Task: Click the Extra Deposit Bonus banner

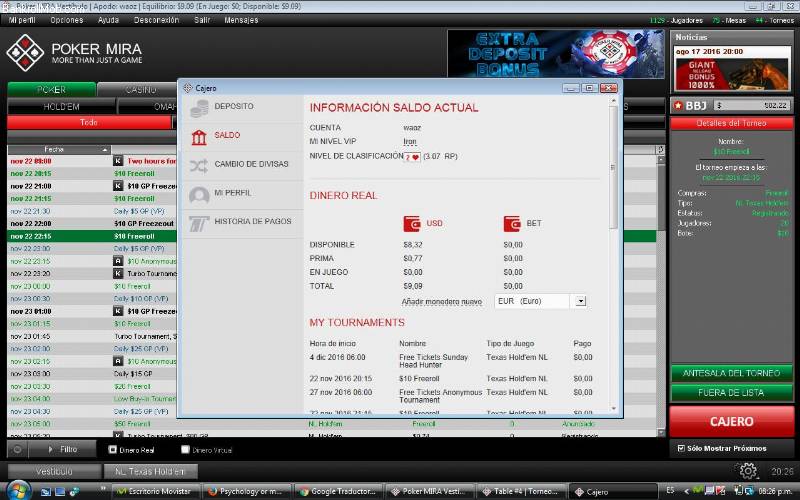Action: click(556, 54)
